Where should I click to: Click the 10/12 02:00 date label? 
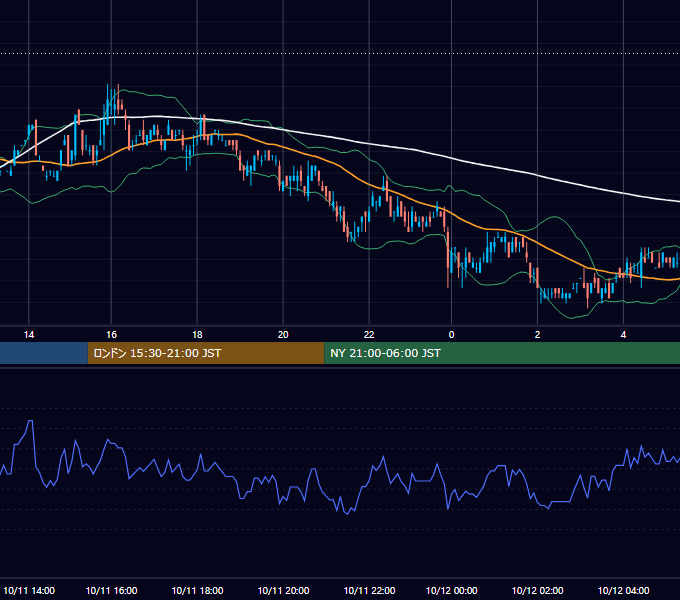537,590
